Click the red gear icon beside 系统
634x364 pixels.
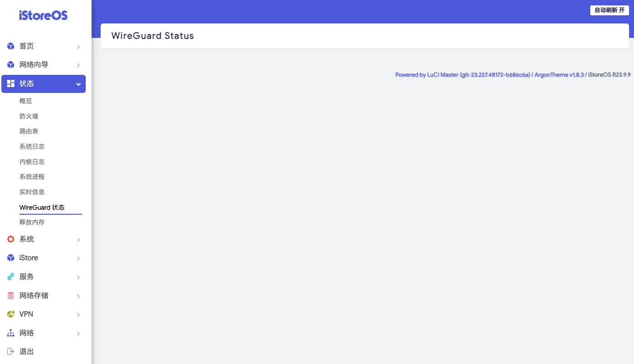click(x=11, y=239)
